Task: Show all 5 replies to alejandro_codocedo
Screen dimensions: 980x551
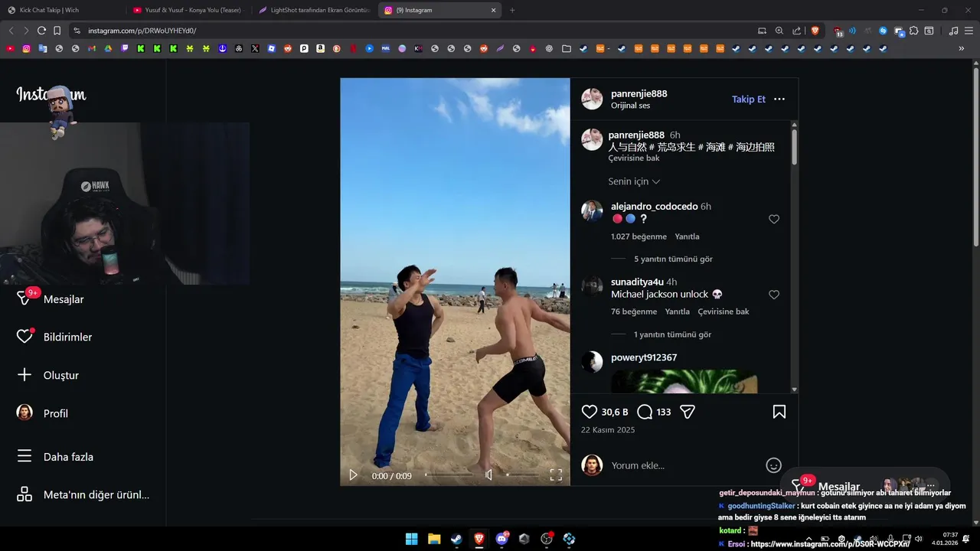Action: tap(673, 259)
